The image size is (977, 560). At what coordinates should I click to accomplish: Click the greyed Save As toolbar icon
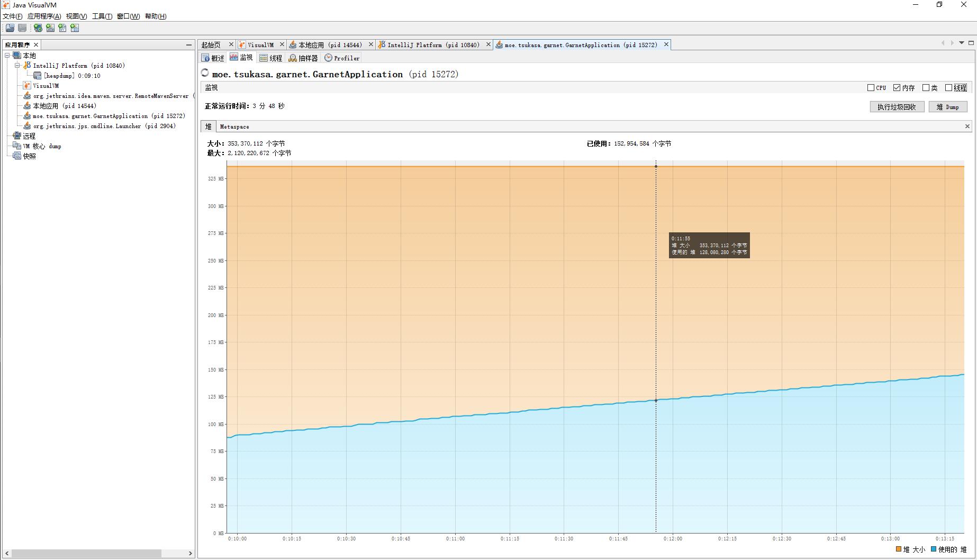[22, 28]
